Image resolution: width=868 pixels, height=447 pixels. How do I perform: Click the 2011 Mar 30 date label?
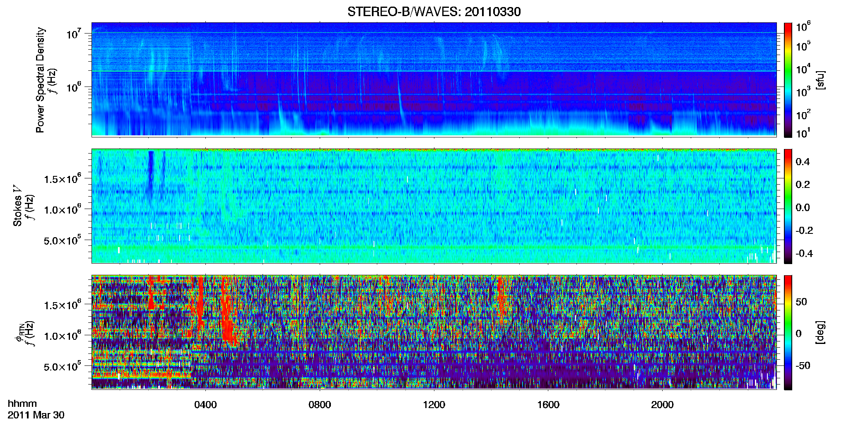coord(36,415)
